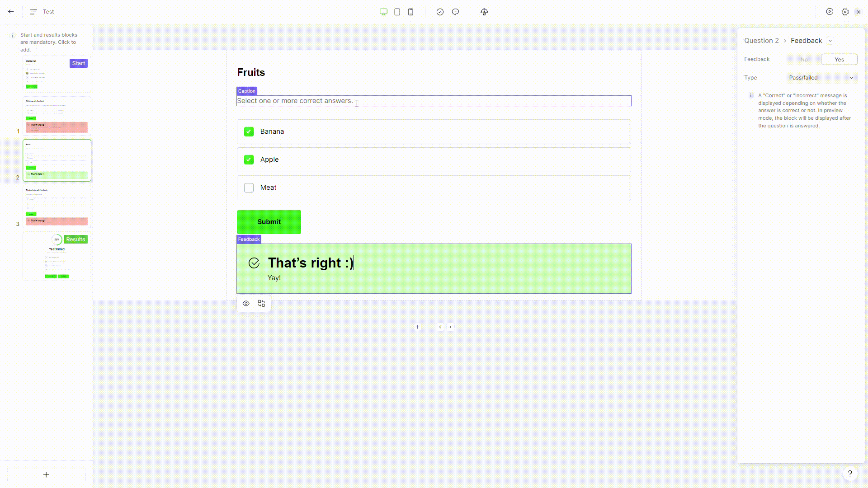The width and height of the screenshot is (868, 488).
Task: Click the replace block icon below feedback
Action: (261, 304)
